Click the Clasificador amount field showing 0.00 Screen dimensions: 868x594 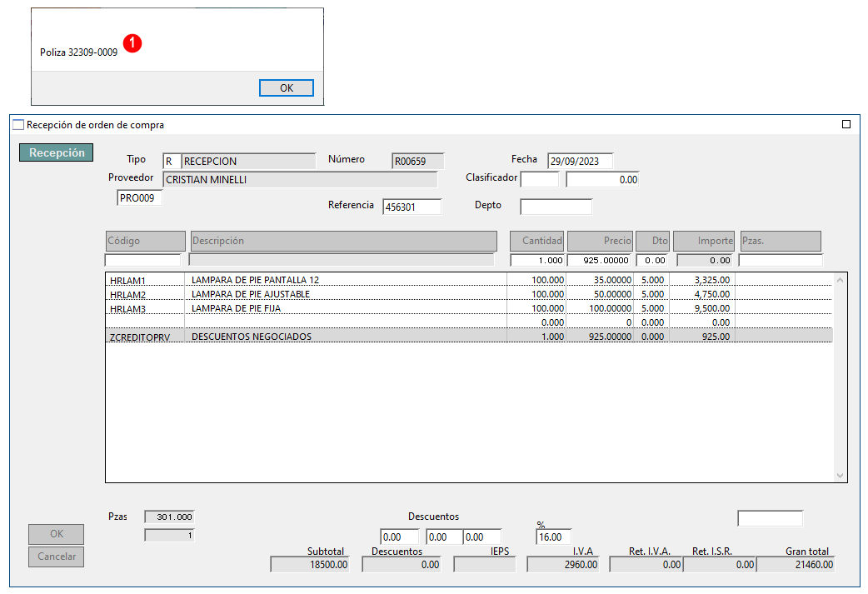pos(602,179)
